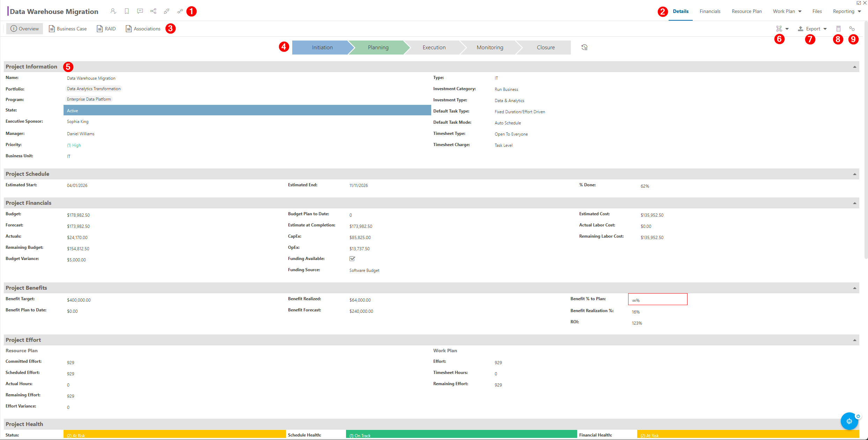868x440 pixels.
Task: Click the plug connector icon in header
Action: [x=167, y=11]
